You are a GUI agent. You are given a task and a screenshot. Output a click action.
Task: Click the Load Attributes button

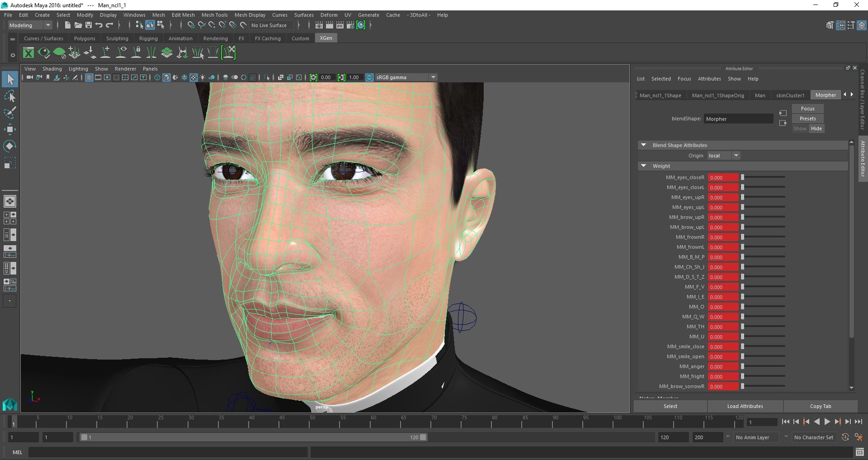coord(745,406)
